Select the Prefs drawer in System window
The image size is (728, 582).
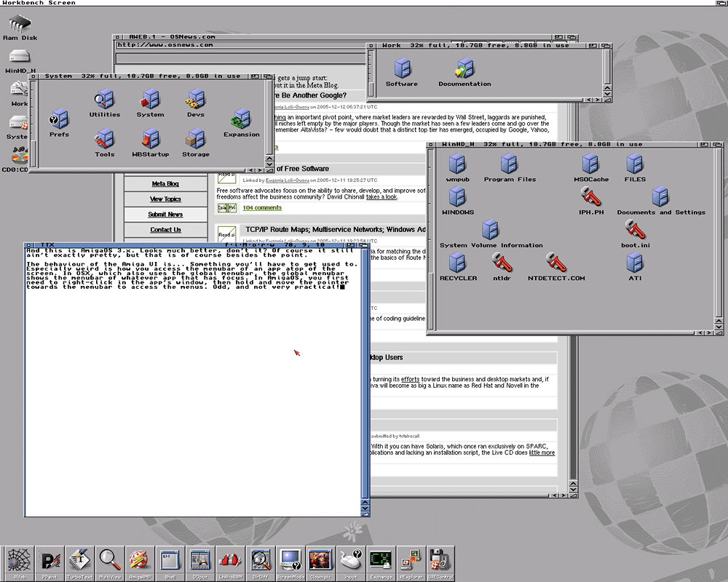pyautogui.click(x=59, y=123)
